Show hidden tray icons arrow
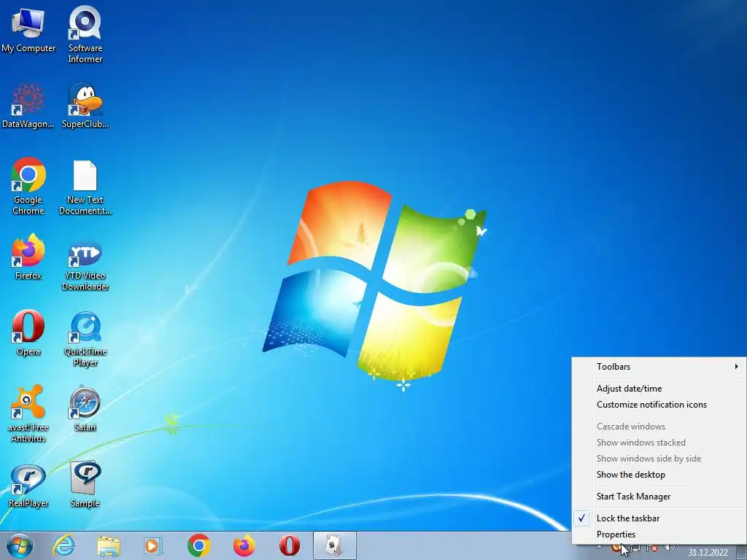Image resolution: width=747 pixels, height=560 pixels. [600, 547]
